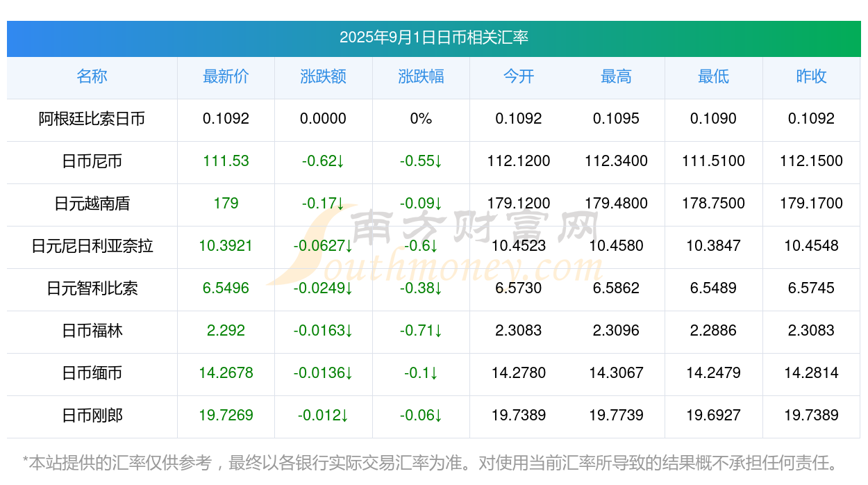
Task: Click the 最高 column header
Action: tap(616, 76)
